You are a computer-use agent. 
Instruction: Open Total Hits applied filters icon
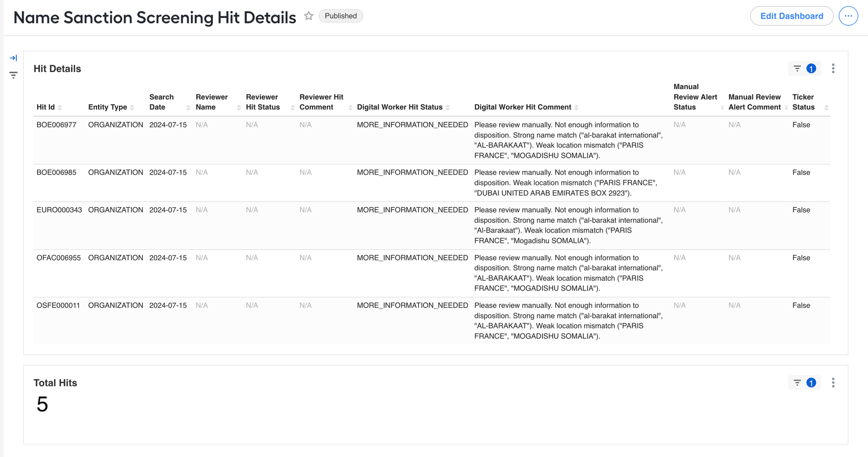coord(805,383)
